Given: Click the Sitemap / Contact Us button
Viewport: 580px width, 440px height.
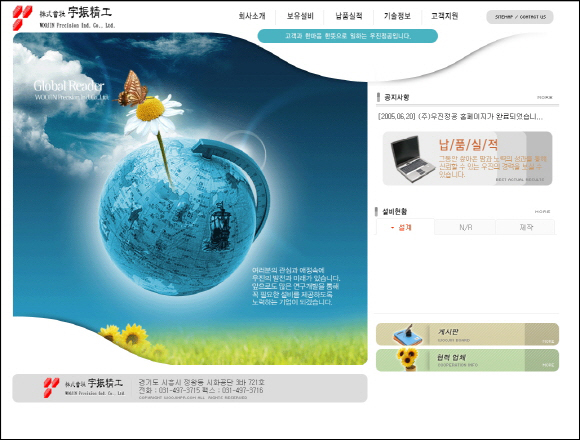Looking at the screenshot, I should tap(520, 17).
